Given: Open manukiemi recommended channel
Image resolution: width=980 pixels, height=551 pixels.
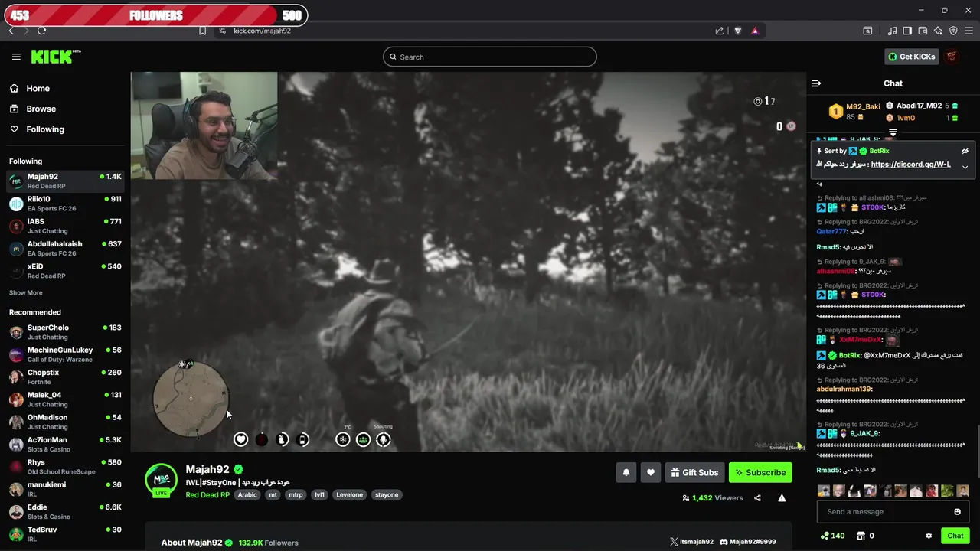Looking at the screenshot, I should (65, 489).
